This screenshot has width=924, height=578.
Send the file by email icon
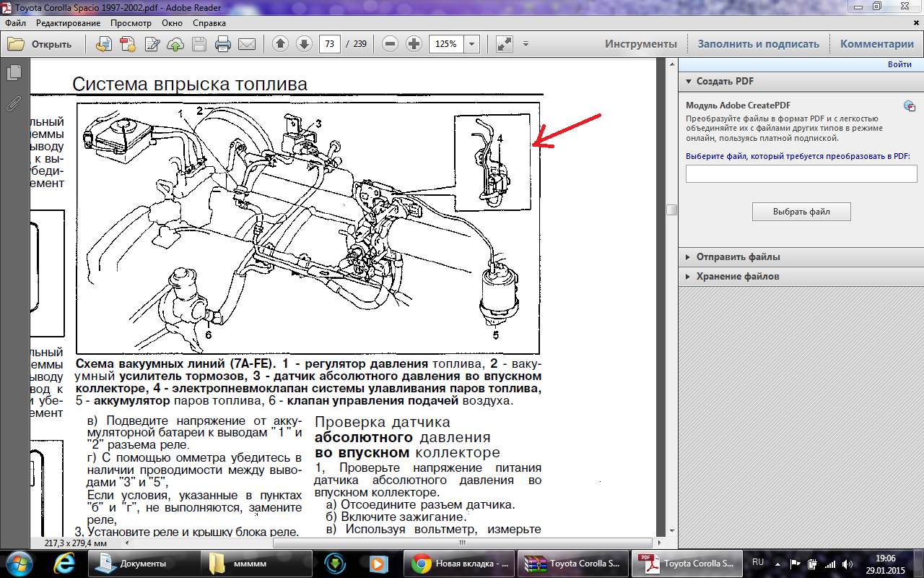point(247,44)
